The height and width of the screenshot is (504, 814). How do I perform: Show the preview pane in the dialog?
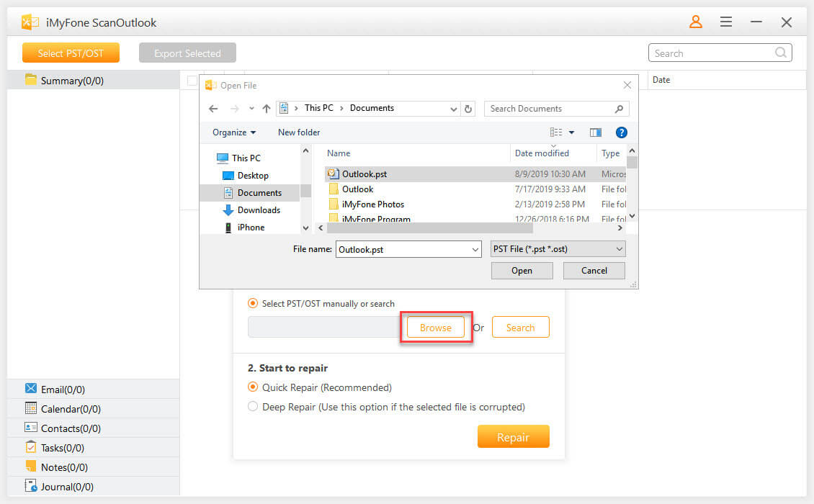point(595,132)
